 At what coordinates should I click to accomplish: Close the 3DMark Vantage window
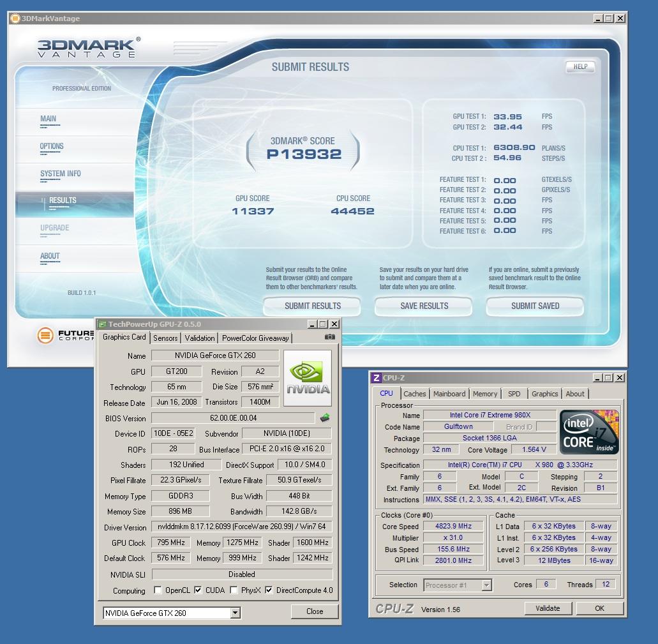coord(620,19)
